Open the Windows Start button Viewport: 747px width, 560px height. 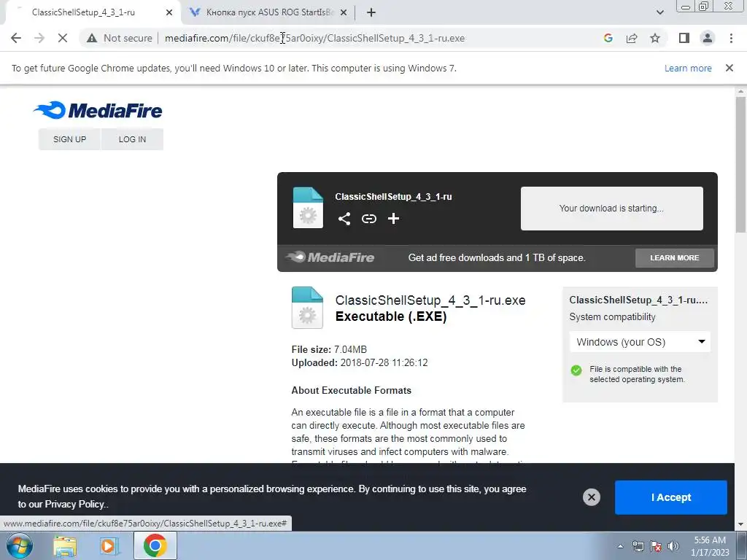(x=20, y=545)
